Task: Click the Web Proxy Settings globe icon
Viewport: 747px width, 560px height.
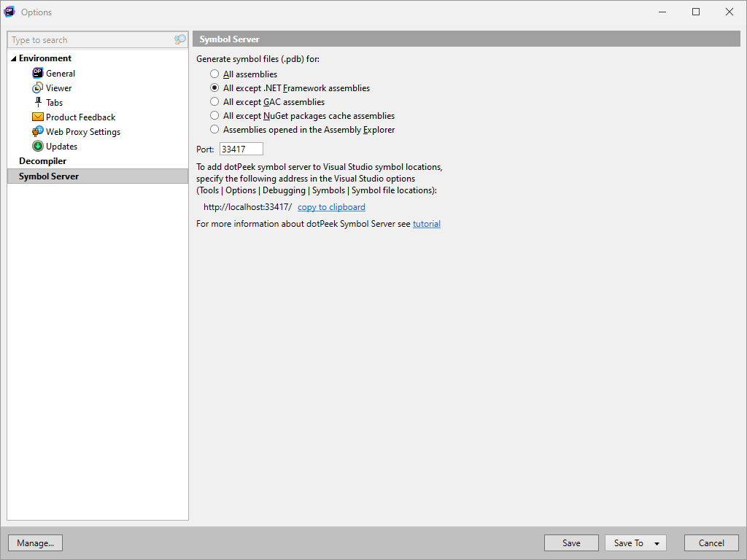Action: tap(38, 131)
